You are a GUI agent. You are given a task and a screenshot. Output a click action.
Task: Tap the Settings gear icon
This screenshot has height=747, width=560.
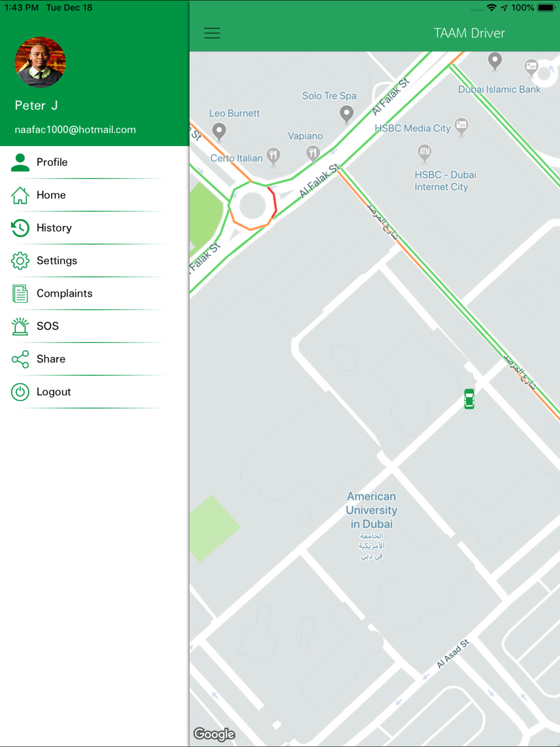tap(20, 260)
